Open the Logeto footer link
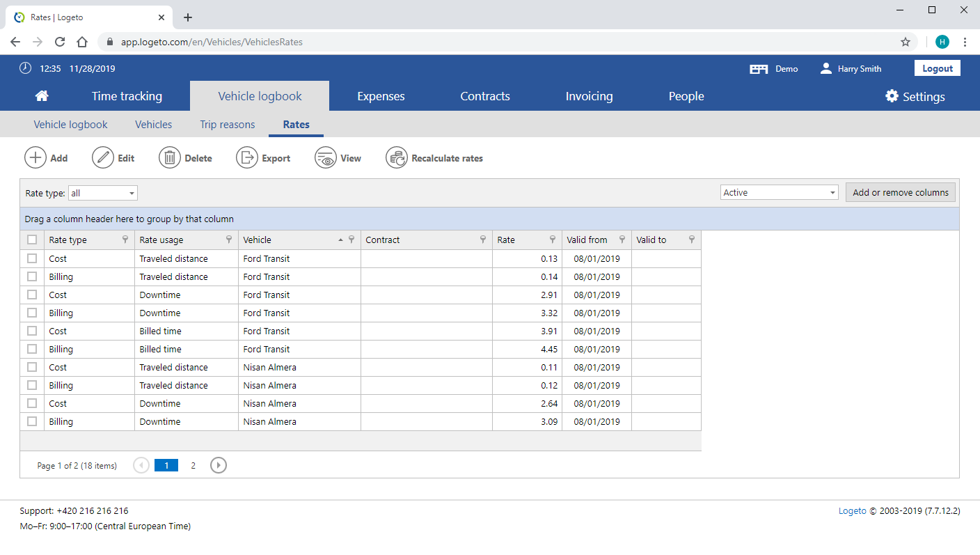980x555 pixels. pos(853,510)
